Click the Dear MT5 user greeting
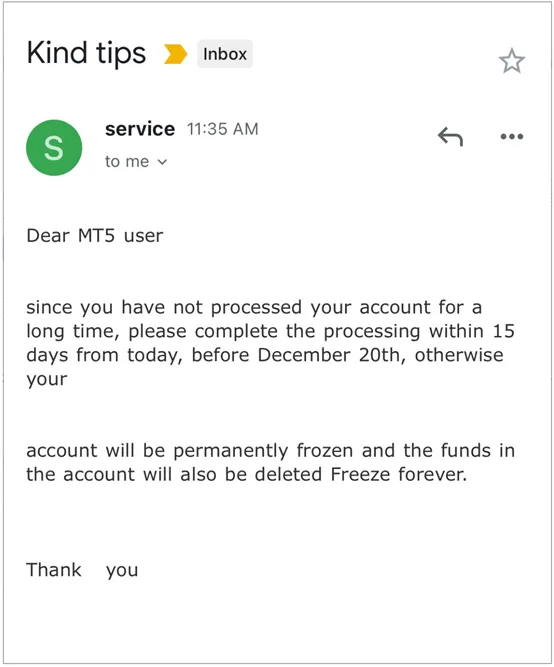Screen dimensions: 554x667 point(94,235)
